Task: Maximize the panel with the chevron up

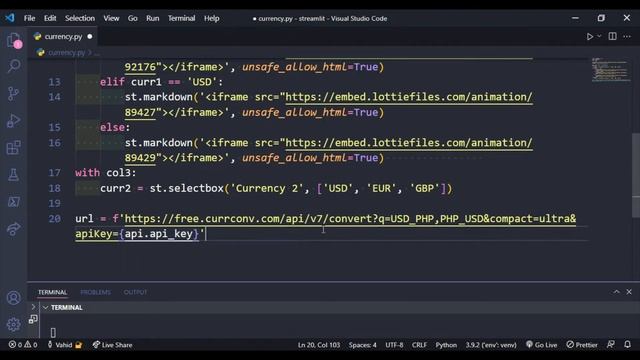Action: (616, 291)
